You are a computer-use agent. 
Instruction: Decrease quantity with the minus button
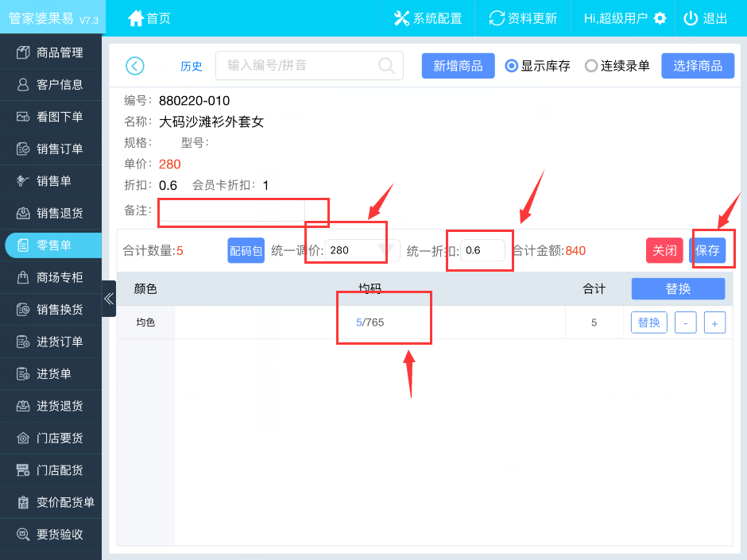point(686,323)
